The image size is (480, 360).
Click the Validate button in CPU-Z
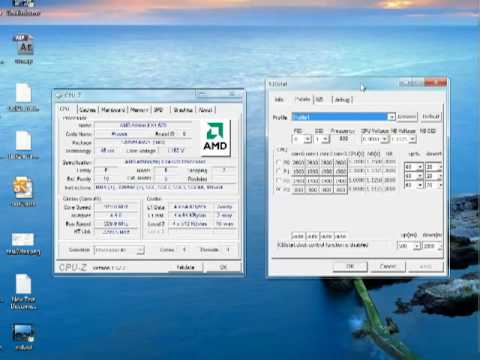point(185,267)
